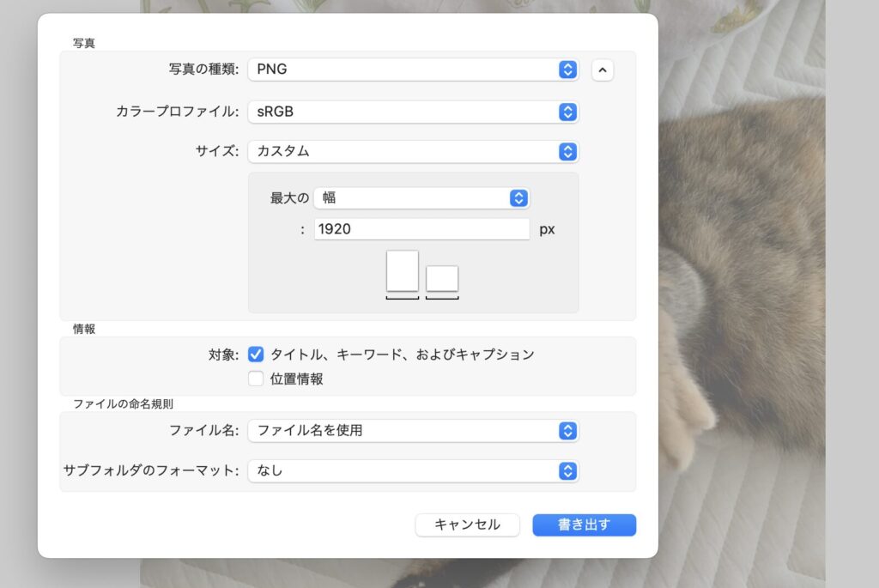Open the サイズ カスタム dropdown
Image resolution: width=879 pixels, height=588 pixels.
click(x=413, y=151)
